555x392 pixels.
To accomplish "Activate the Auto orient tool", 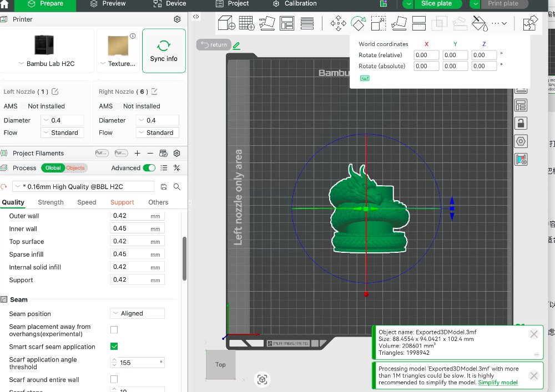I will click(267, 23).
